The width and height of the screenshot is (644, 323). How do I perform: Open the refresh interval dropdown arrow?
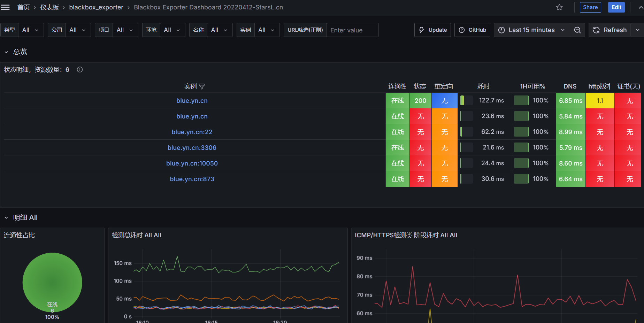click(x=637, y=30)
